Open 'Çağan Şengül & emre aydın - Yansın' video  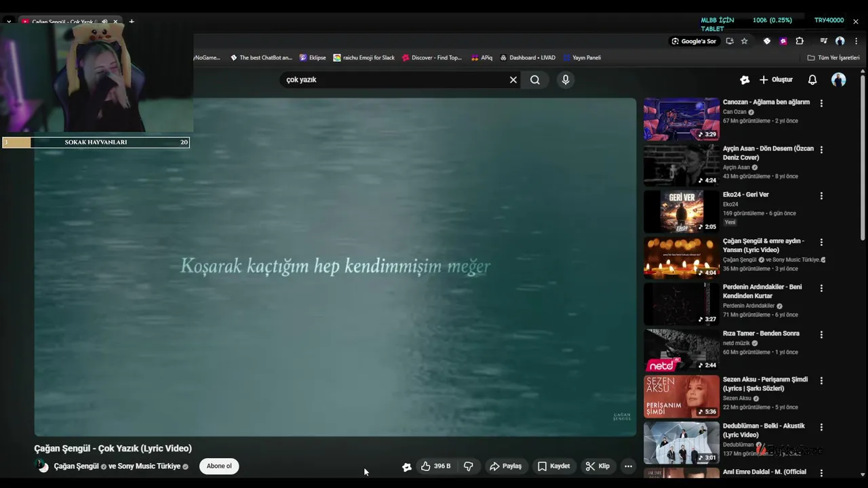(x=764, y=245)
